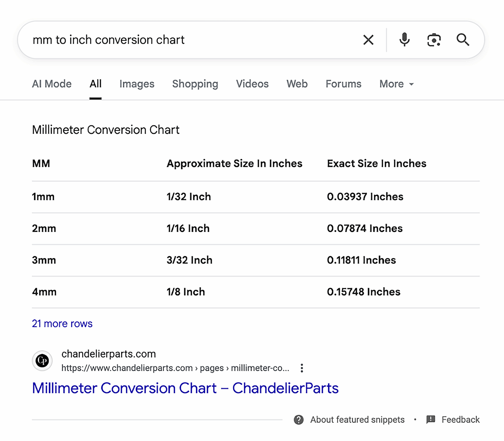This screenshot has height=441, width=504.
Task: Select the 1/32 Inch cell
Action: coord(189,197)
